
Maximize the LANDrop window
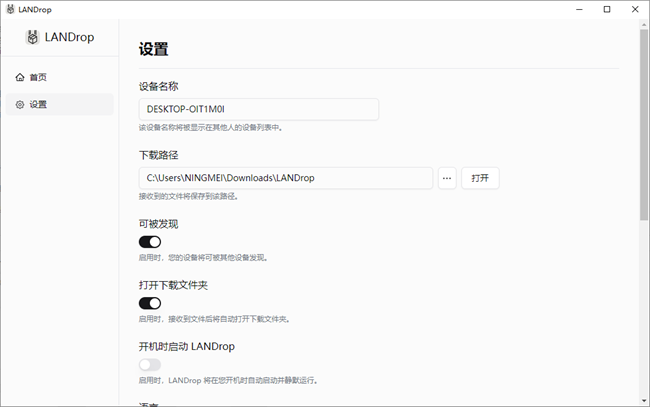click(606, 9)
